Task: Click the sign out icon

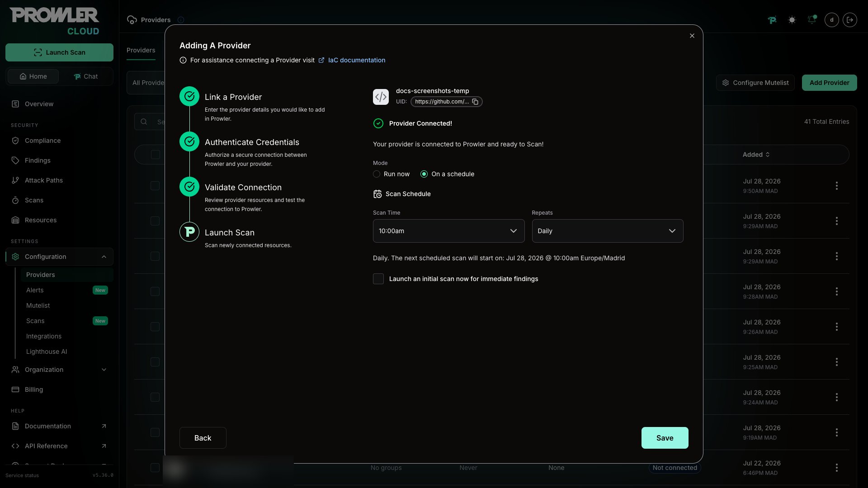Action: tap(850, 20)
